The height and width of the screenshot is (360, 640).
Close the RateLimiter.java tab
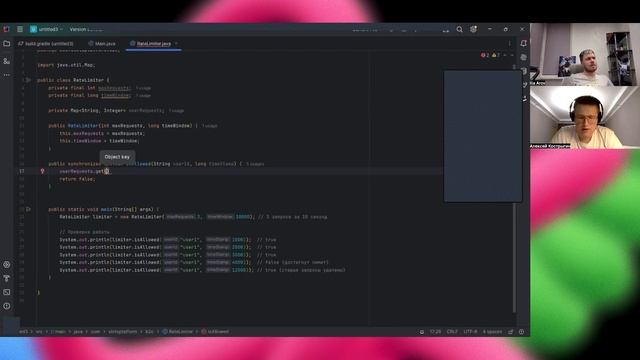click(x=176, y=44)
